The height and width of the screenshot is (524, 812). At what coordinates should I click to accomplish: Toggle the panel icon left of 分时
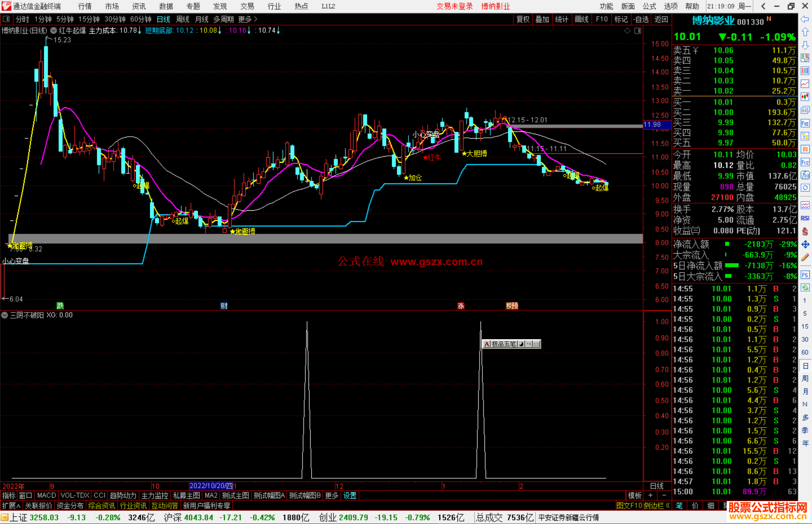pos(6,19)
